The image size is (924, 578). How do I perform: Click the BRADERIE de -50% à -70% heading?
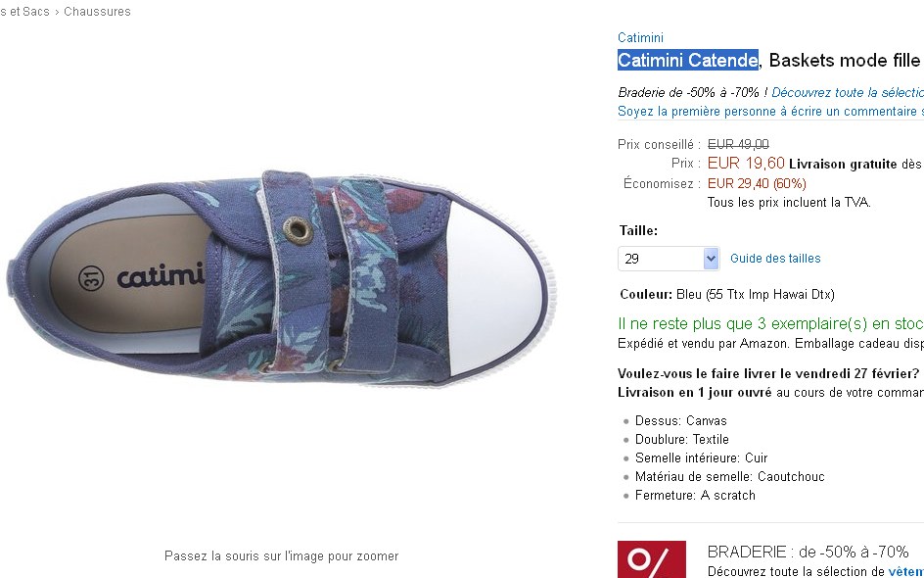click(808, 553)
